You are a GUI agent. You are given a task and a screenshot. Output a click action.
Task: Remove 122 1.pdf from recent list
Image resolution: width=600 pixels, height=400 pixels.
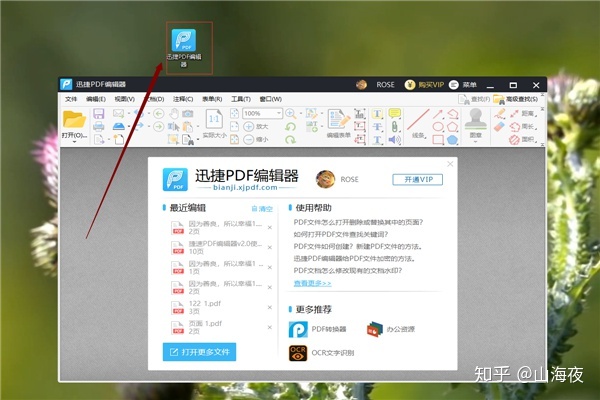[270, 307]
